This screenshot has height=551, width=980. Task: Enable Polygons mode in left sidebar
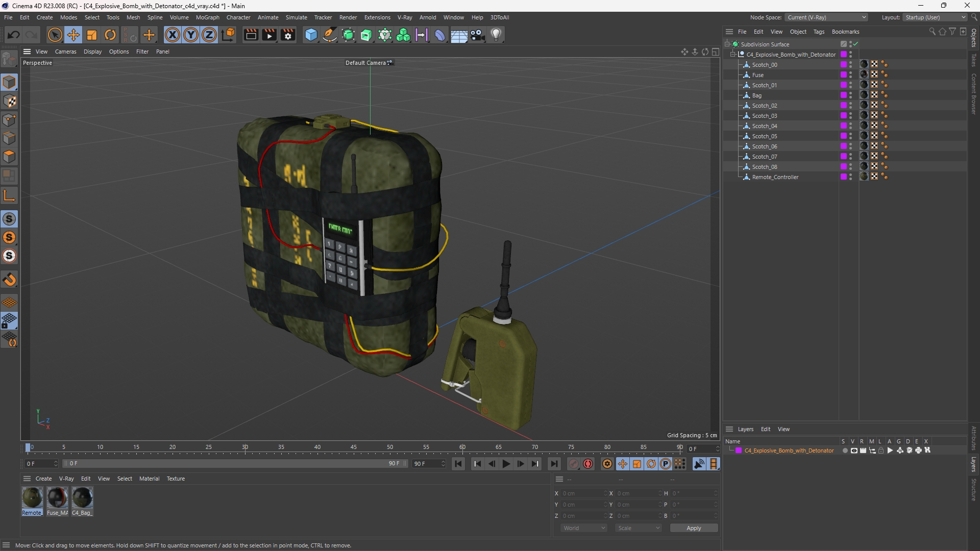tap(10, 157)
